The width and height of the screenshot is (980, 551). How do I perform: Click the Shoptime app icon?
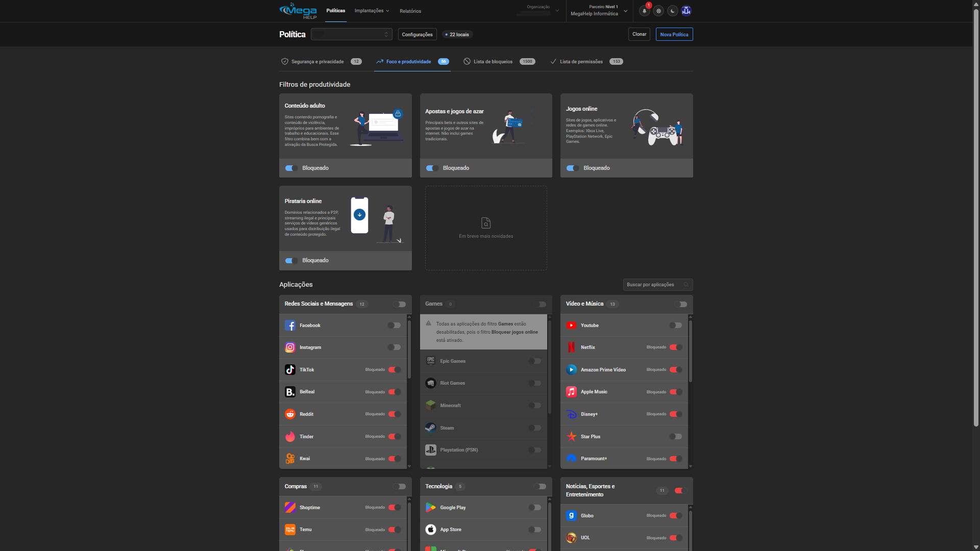click(x=290, y=508)
